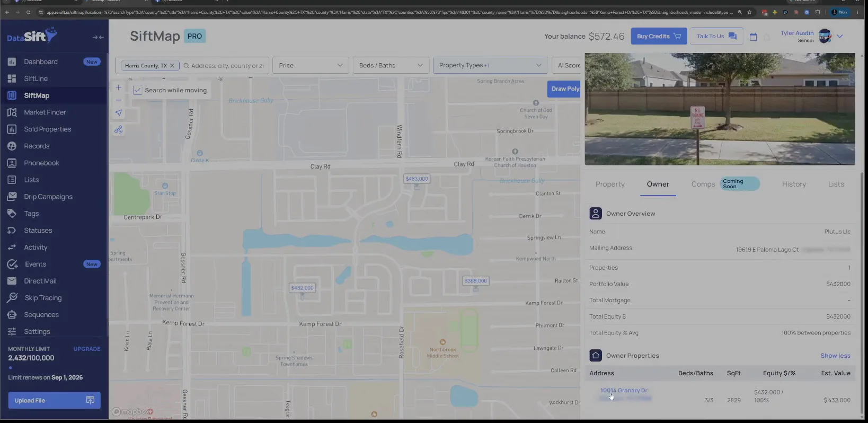The image size is (868, 423).
Task: Click the Upload File button
Action: 54,400
